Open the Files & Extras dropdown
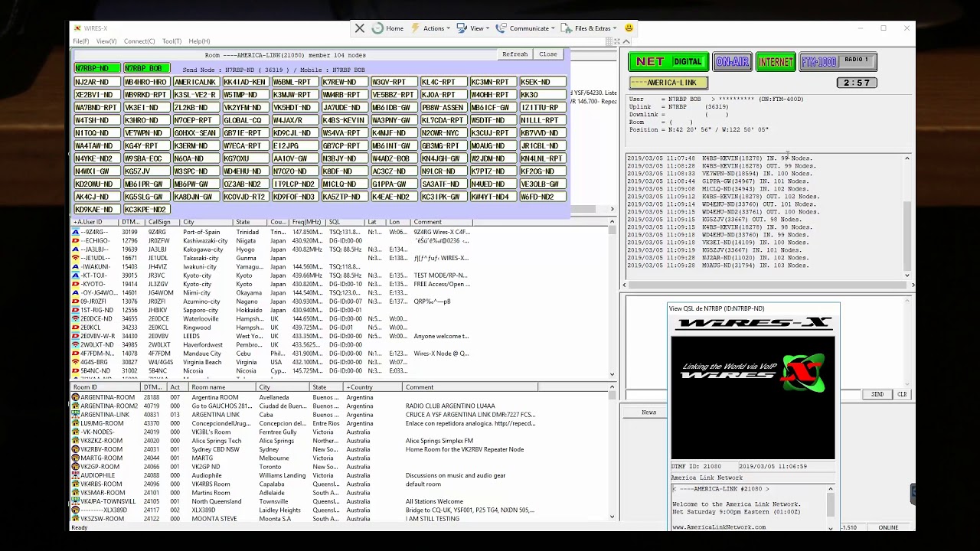Image resolution: width=980 pixels, height=551 pixels. pos(590,28)
